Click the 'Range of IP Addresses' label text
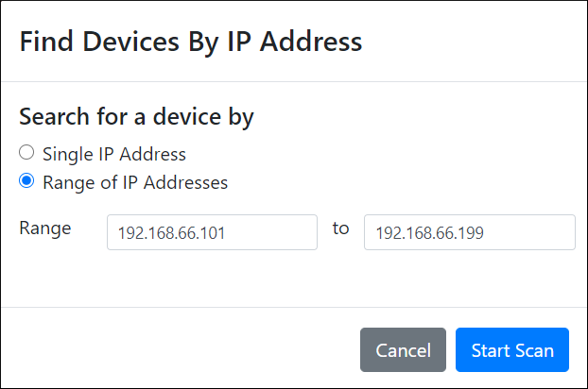The height and width of the screenshot is (389, 588). (x=135, y=182)
